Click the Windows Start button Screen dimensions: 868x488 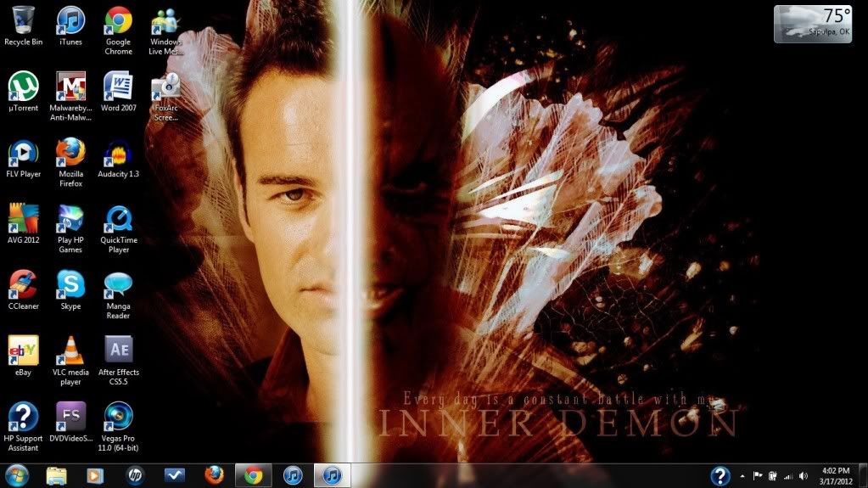point(16,475)
